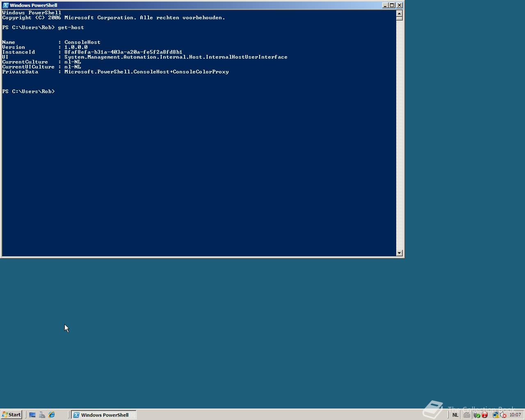525x420 pixels.
Task: Launch Internet Explorer from the quick launch
Action: (52, 415)
